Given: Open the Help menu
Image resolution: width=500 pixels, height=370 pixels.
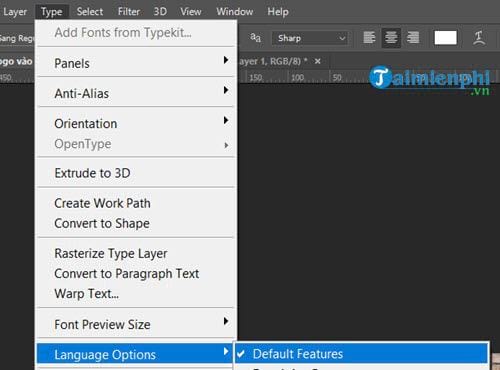Looking at the screenshot, I should click(x=278, y=12).
